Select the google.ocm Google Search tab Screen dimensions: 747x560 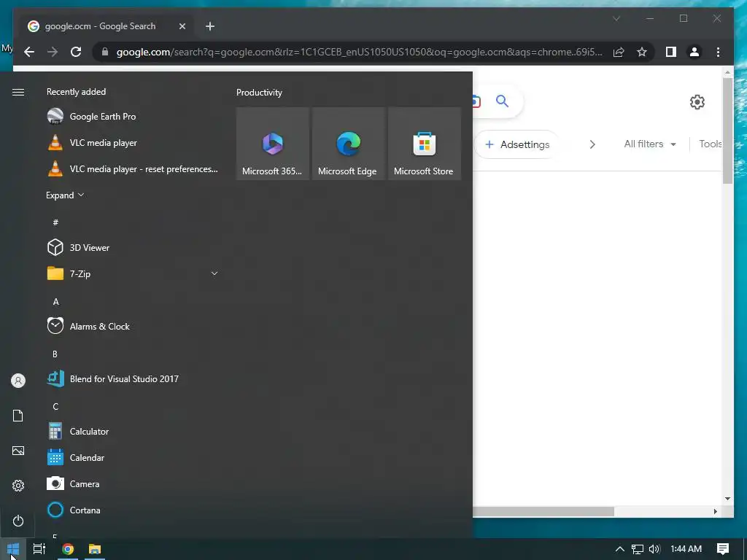(100, 26)
